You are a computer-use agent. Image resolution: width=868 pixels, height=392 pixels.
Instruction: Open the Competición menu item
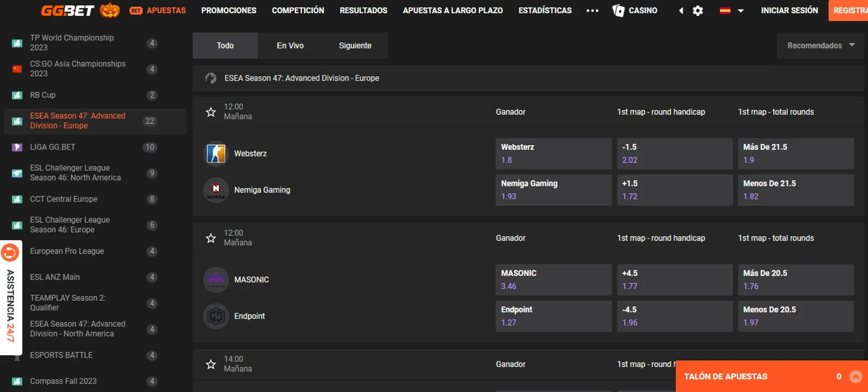(298, 10)
